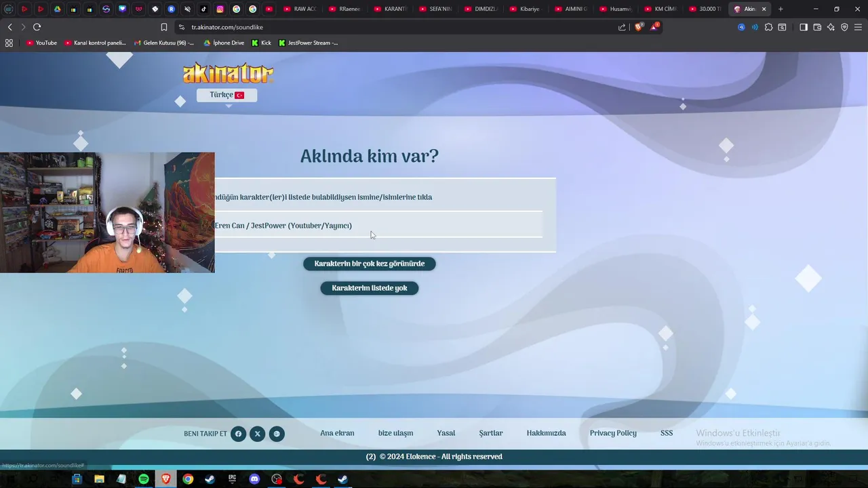Image resolution: width=868 pixels, height=488 pixels.
Task: Toggle the browser sidebar panel
Action: pos(804,27)
